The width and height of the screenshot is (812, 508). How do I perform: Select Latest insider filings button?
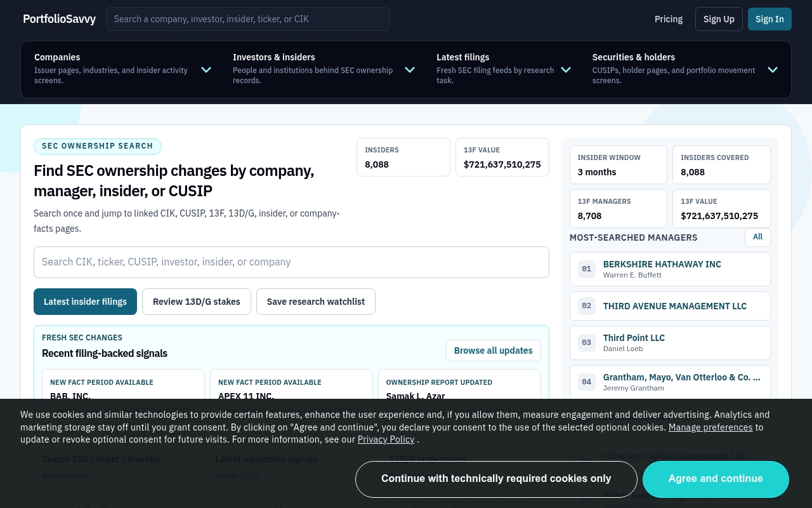[x=85, y=302]
